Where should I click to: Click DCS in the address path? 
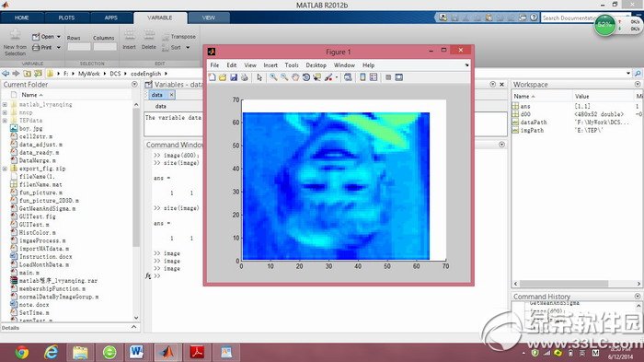tap(115, 73)
